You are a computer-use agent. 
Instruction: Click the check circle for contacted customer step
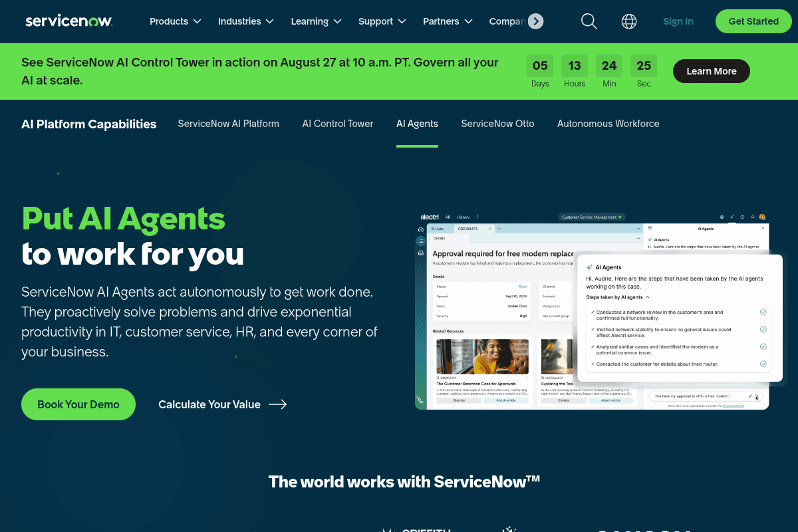[x=763, y=364]
